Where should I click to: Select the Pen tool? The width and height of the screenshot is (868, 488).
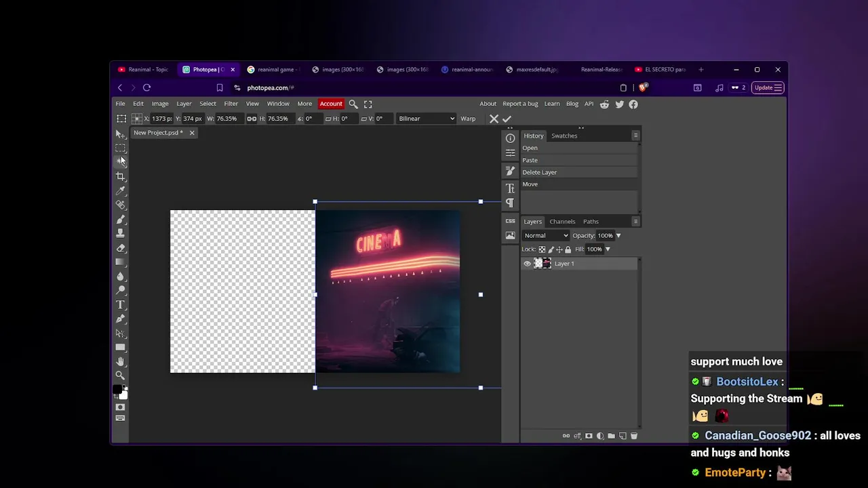pyautogui.click(x=120, y=319)
